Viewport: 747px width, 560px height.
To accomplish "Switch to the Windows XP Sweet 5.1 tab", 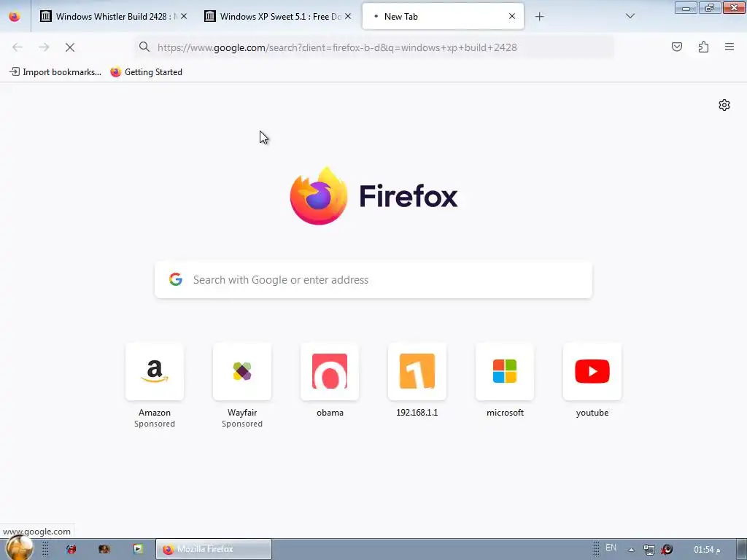I will coord(278,17).
